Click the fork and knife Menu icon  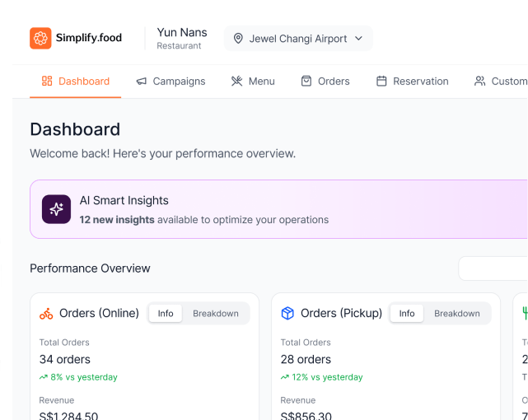(236, 82)
